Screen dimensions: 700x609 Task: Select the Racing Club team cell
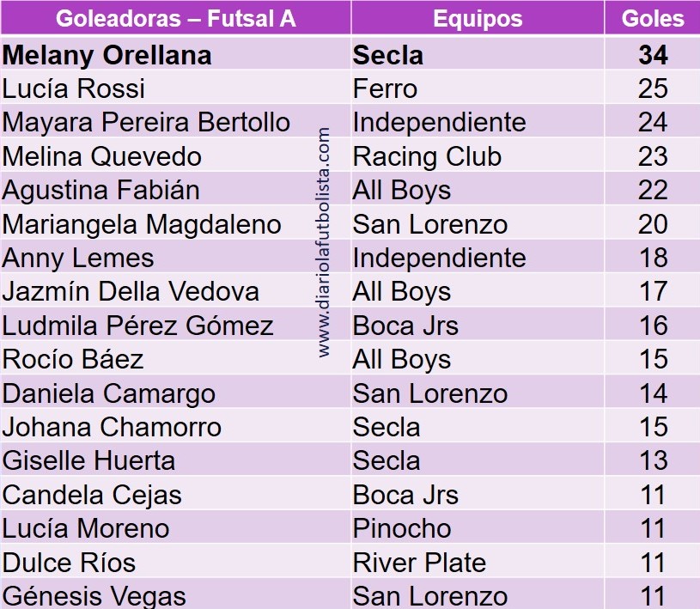[427, 156]
